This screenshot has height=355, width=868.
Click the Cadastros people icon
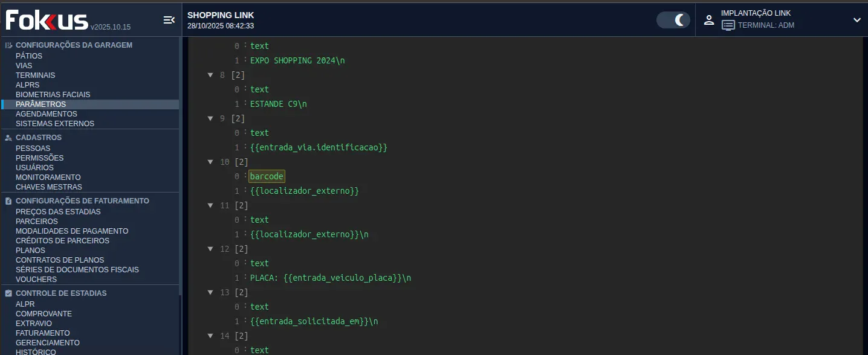[x=8, y=138]
